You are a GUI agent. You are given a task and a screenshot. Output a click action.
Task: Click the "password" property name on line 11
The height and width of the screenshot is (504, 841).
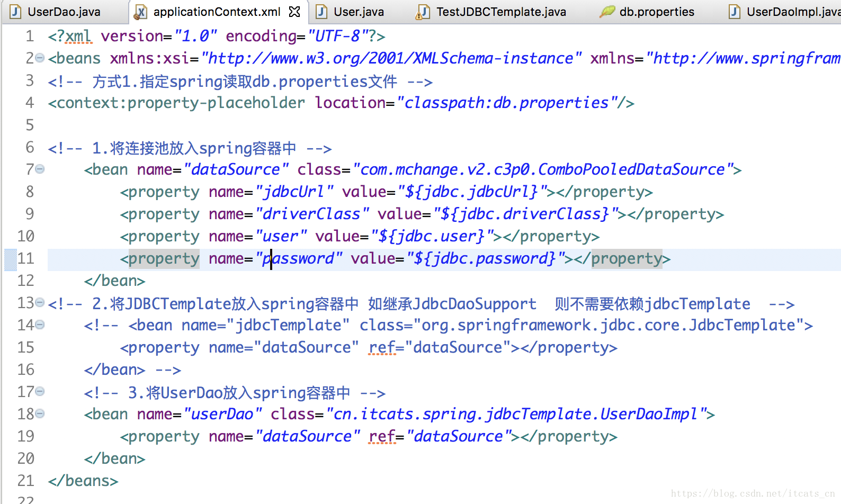point(298,258)
